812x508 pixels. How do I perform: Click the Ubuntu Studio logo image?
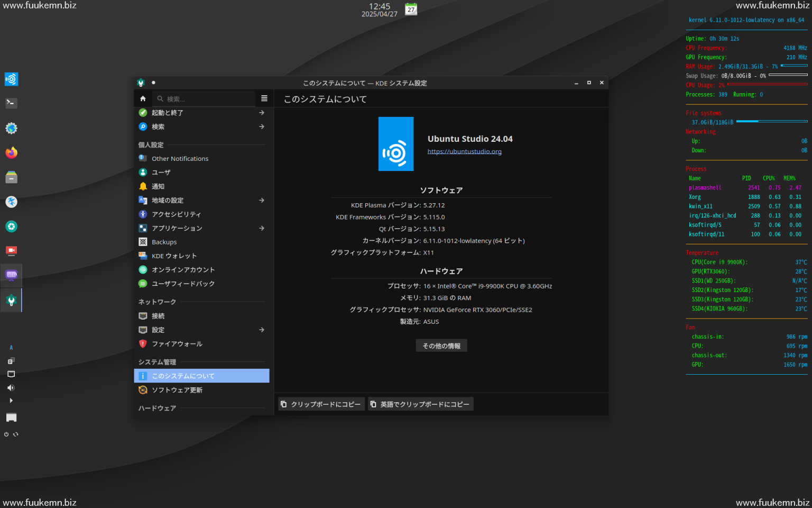tap(396, 144)
